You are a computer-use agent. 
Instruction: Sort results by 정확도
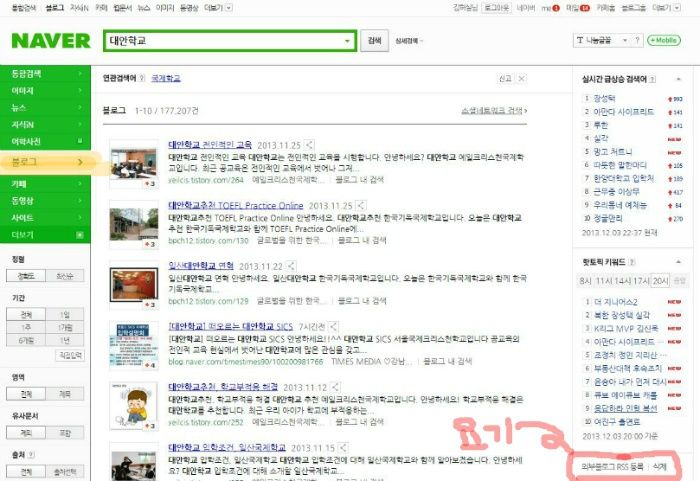(x=26, y=276)
